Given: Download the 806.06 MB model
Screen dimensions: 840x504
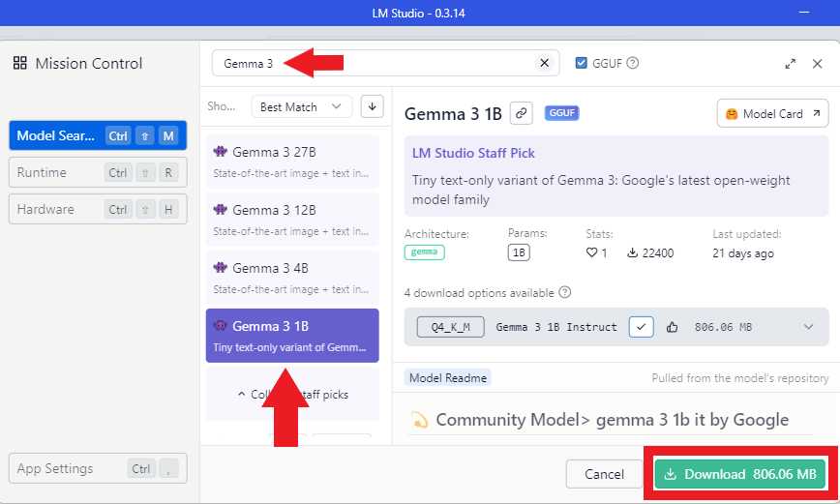Looking at the screenshot, I should click(x=739, y=474).
